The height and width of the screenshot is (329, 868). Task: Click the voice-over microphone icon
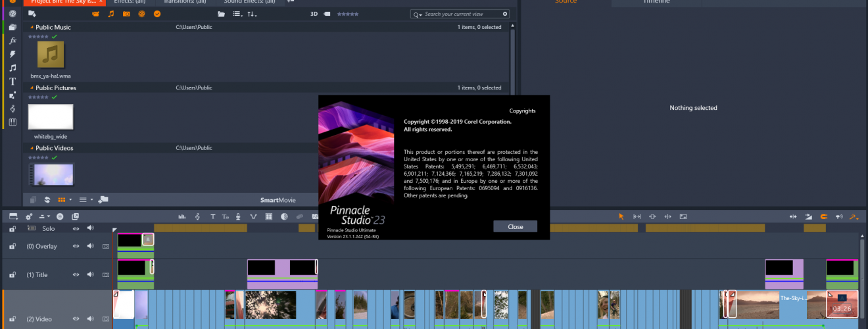[x=239, y=216]
